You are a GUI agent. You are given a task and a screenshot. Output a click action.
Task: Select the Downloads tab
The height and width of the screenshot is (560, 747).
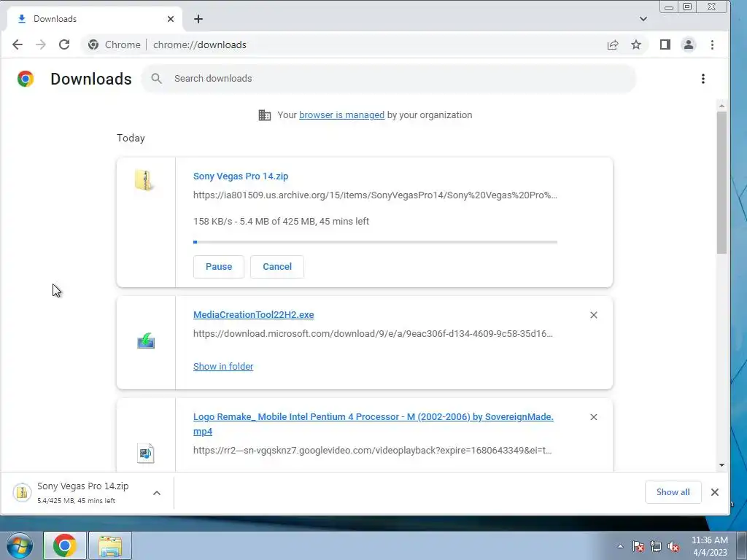point(94,19)
